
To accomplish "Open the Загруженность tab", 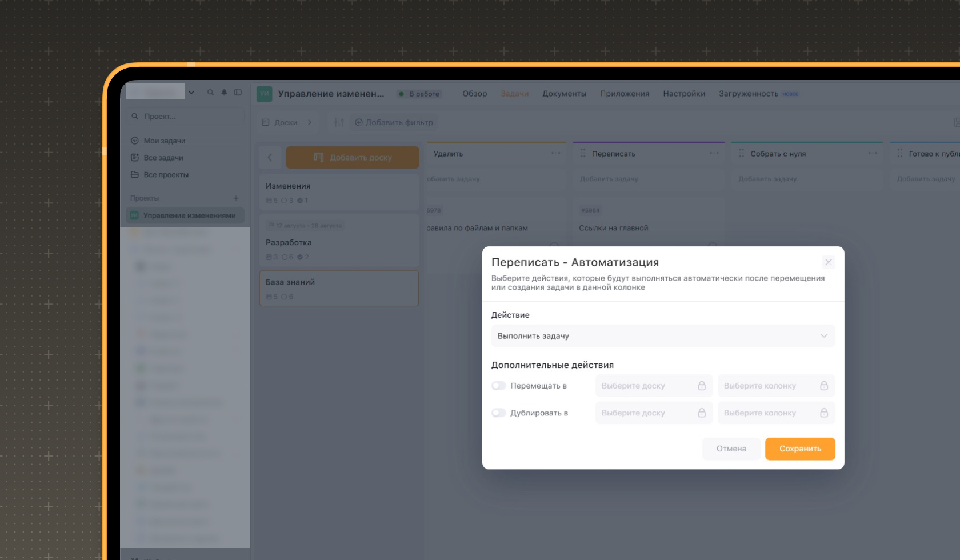I will [749, 94].
